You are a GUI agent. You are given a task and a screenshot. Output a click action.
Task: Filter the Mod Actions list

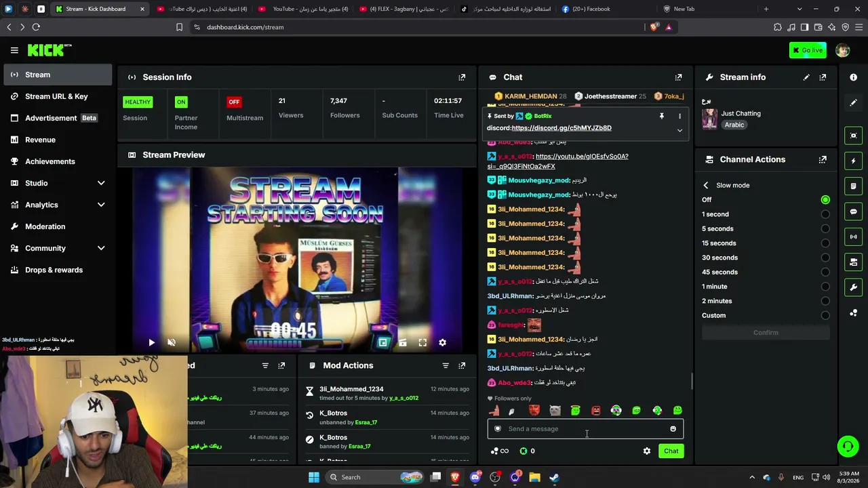[446, 365]
